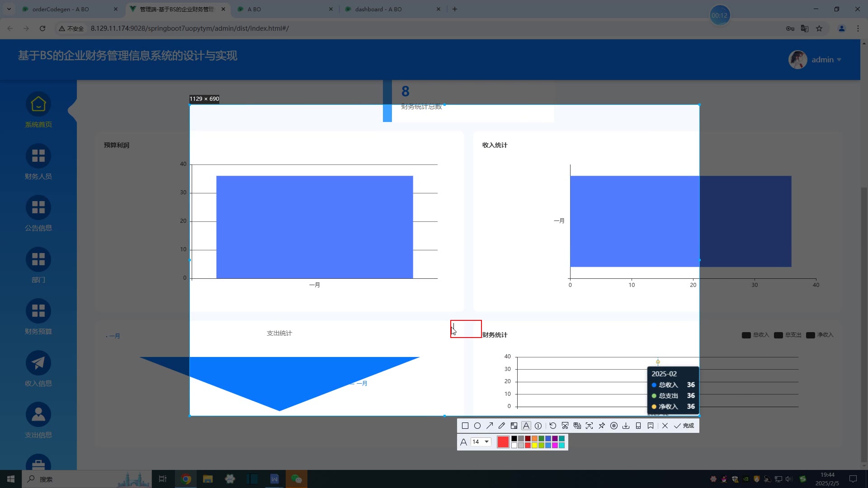This screenshot has width=868, height=488.
Task: Pick the pencil brush tool
Action: [502, 426]
